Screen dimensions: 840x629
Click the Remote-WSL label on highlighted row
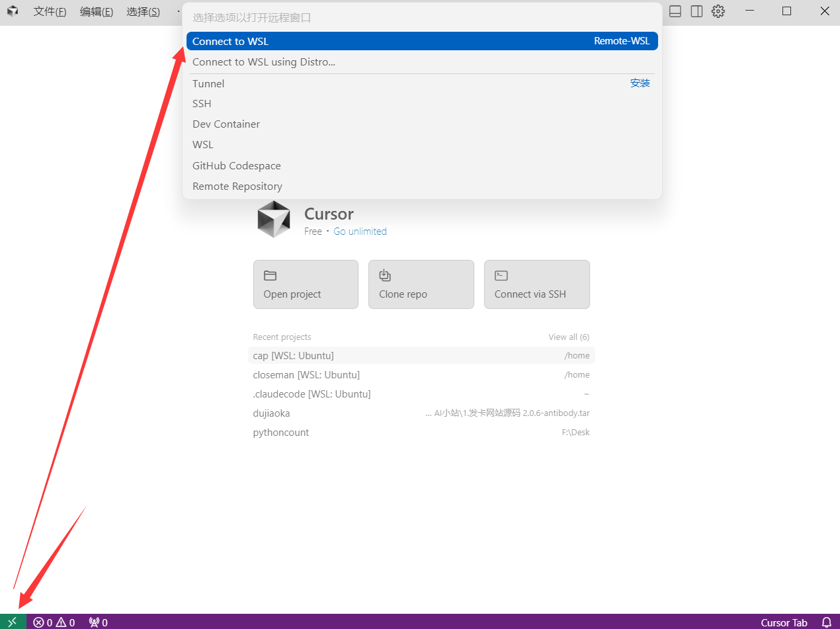tap(622, 41)
